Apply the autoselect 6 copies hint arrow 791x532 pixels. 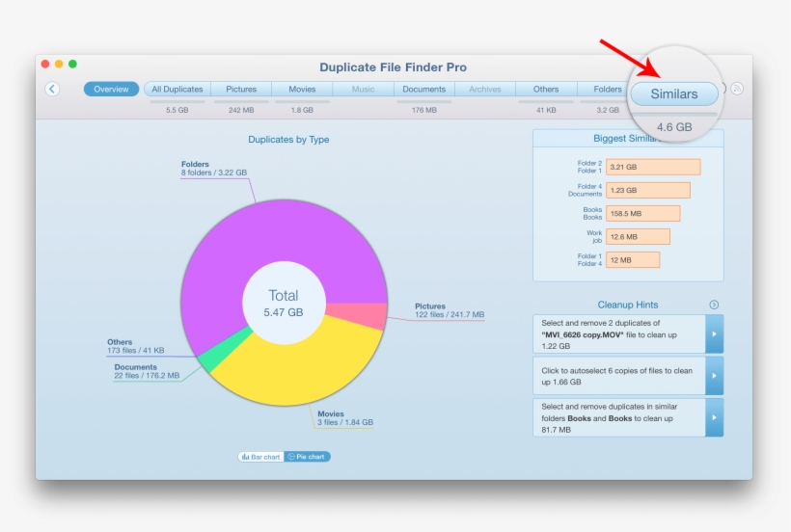coord(715,376)
